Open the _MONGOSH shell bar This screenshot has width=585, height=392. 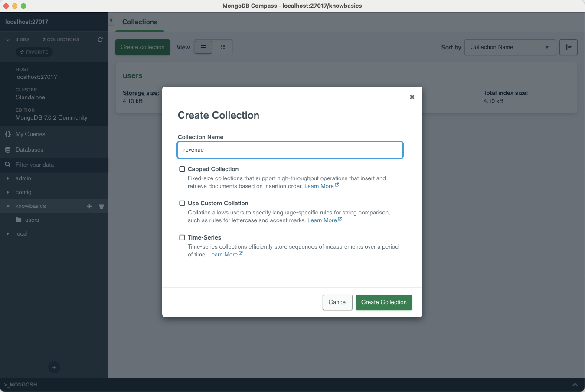tap(292, 385)
